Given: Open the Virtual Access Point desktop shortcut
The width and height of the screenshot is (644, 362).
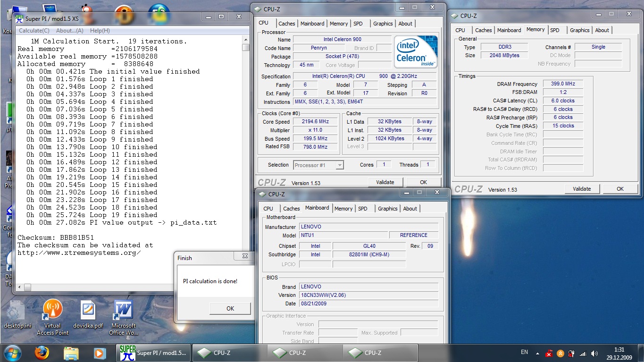Looking at the screenshot, I should coord(52,317).
